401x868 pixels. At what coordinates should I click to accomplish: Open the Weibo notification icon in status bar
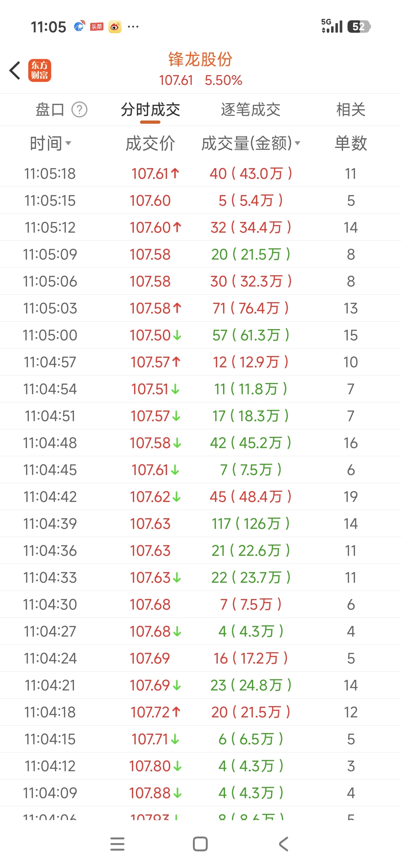[x=115, y=27]
